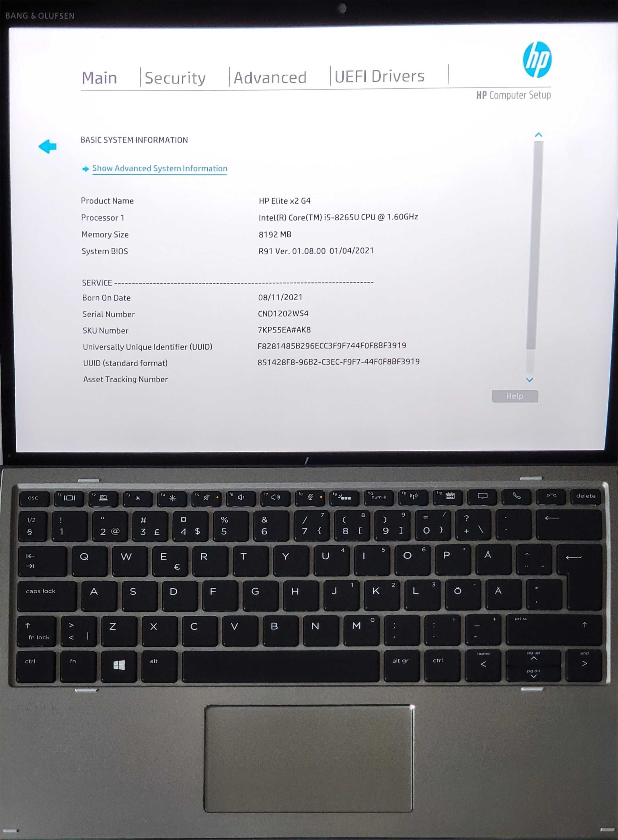Click the scroll indicator chevron up
618x840 pixels.
tap(538, 134)
